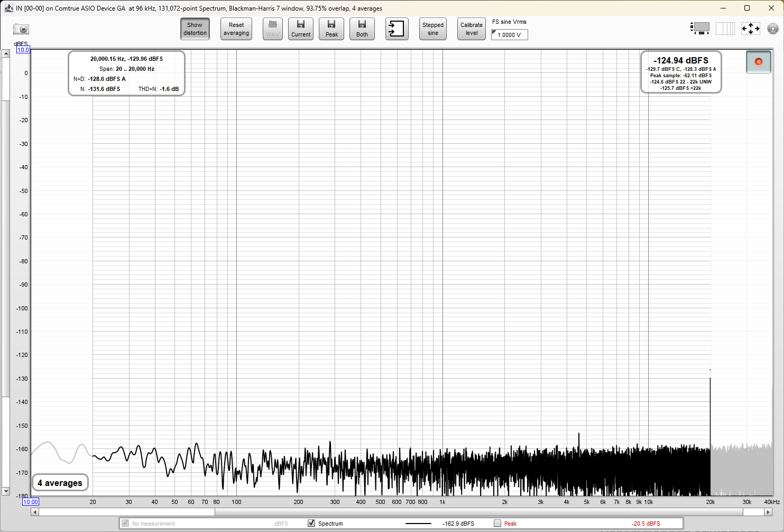Toggle the legend panel icon
Image resolution: width=784 pixels, height=532 pixels.
pyautogui.click(x=700, y=29)
